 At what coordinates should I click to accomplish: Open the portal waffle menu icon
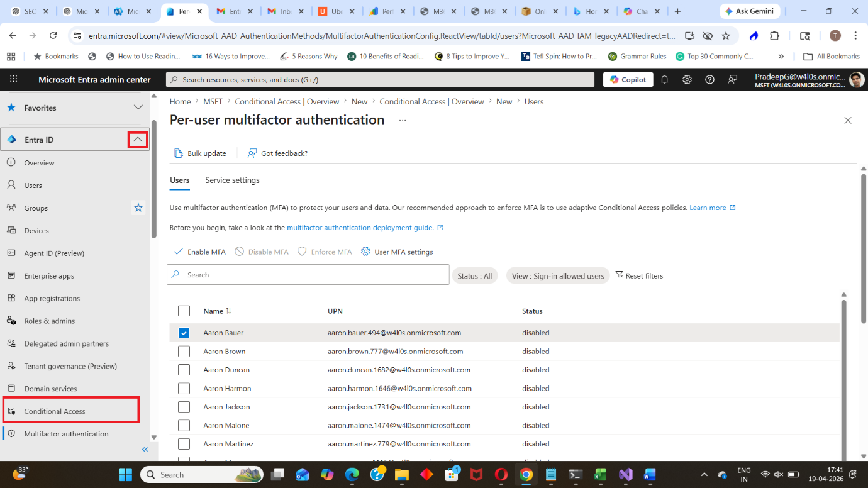14,80
